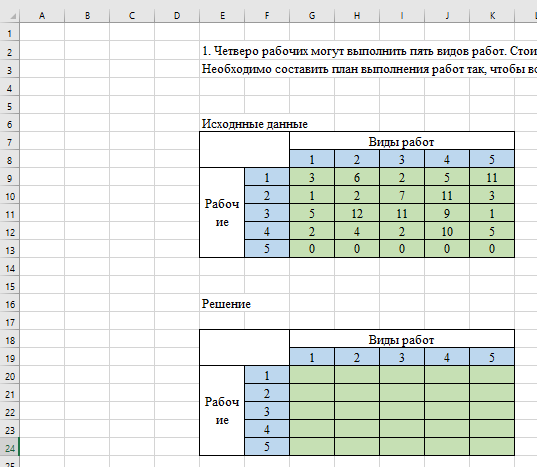The height and width of the screenshot is (467, 537).
Task: Select row 6 header
Action: pyautogui.click(x=10, y=124)
